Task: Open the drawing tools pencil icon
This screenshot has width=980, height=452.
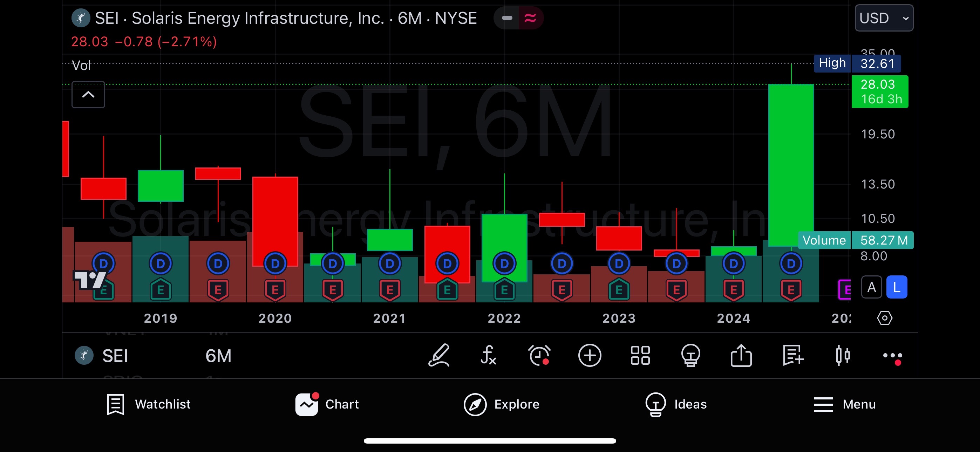Action: click(439, 355)
